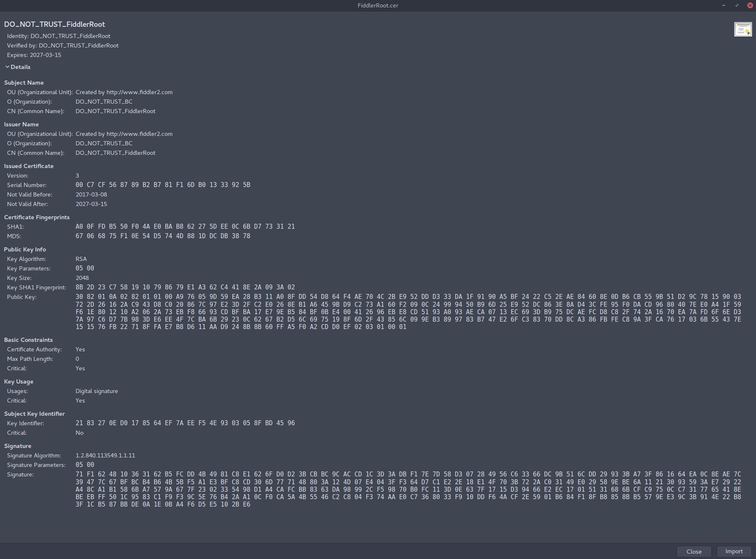Image resolution: width=756 pixels, height=559 pixels.
Task: Select the Basic Constraints heading
Action: click(x=29, y=340)
